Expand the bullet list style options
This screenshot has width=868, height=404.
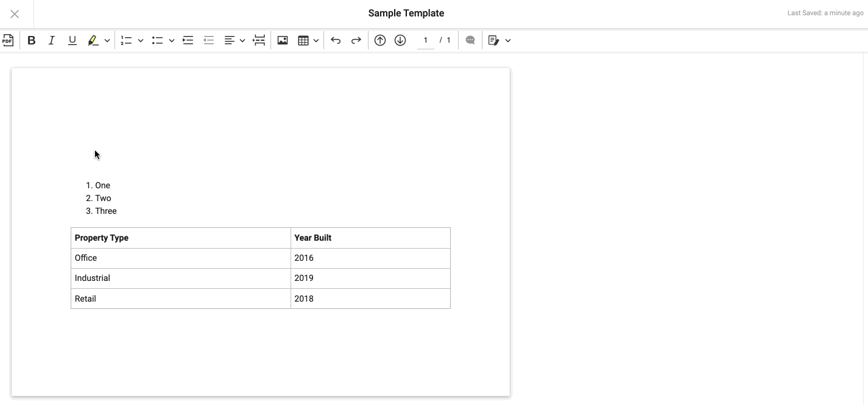(172, 40)
